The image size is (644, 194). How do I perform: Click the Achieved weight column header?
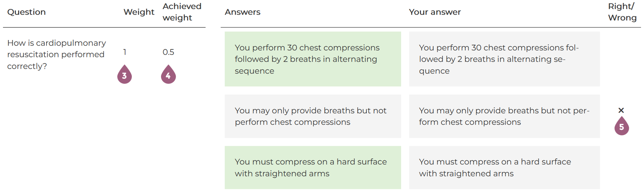pos(182,12)
